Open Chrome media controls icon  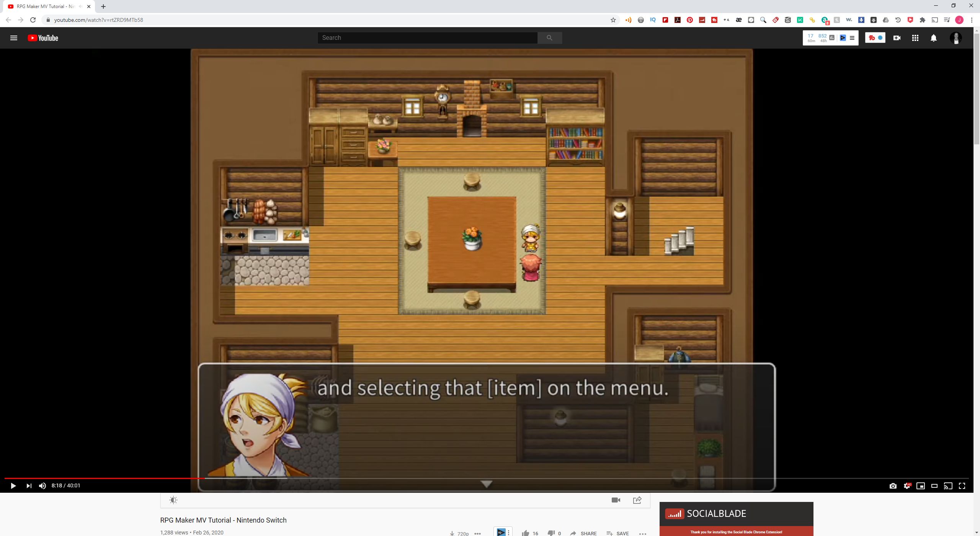pyautogui.click(x=947, y=20)
